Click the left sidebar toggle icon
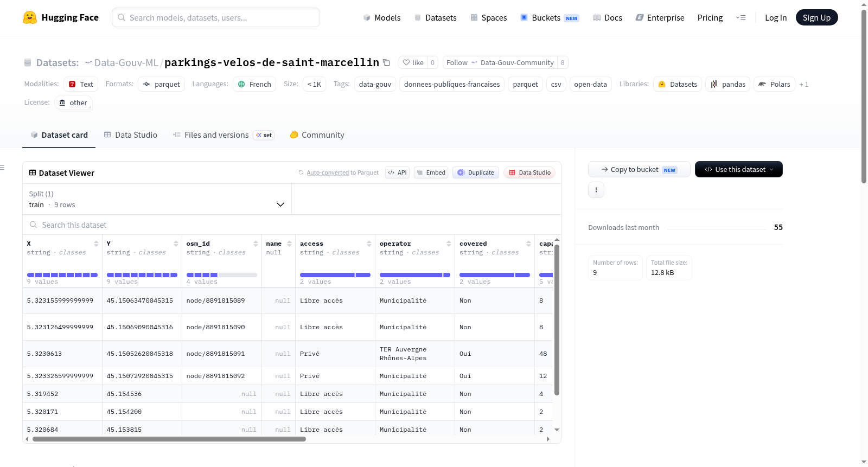The width and height of the screenshot is (868, 467). (x=2, y=168)
